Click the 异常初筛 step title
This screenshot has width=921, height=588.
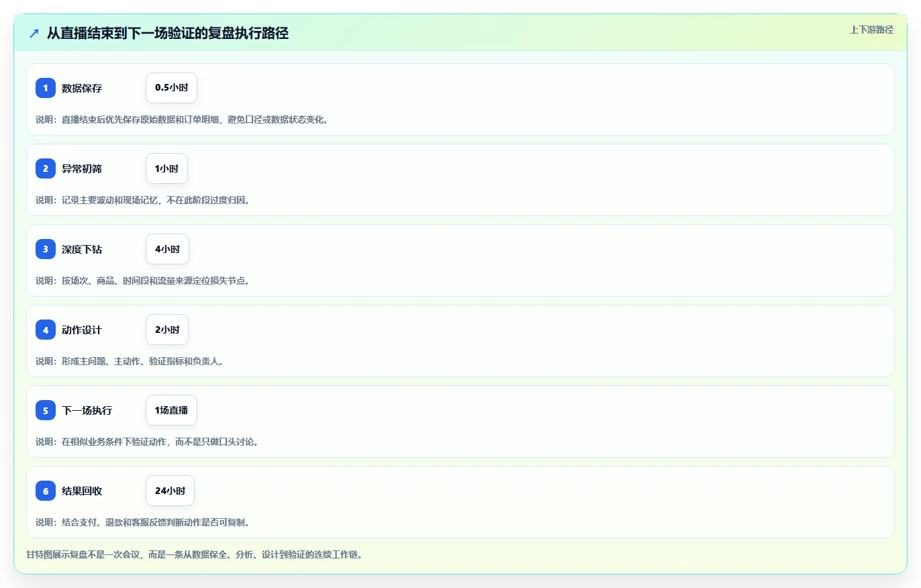click(82, 168)
